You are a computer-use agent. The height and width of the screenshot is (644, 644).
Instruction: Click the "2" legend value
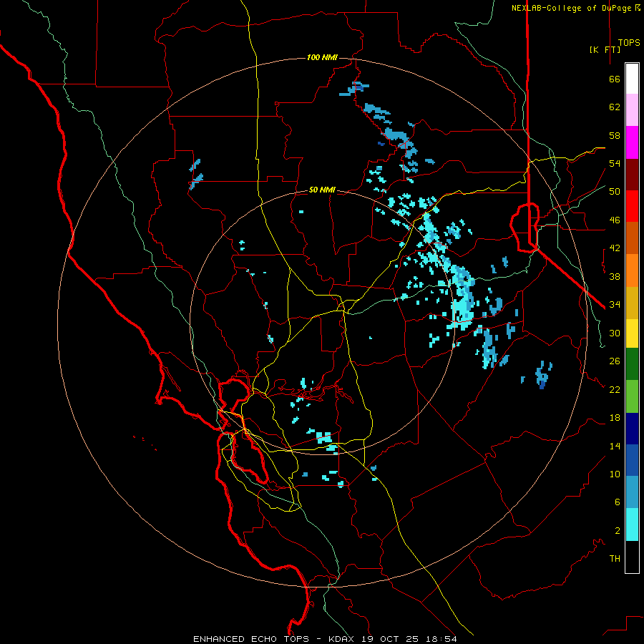(x=618, y=531)
